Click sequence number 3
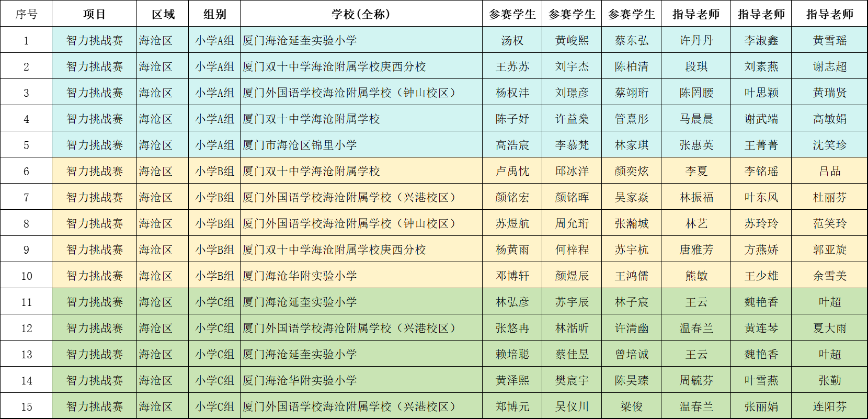868x419 pixels. coord(26,93)
